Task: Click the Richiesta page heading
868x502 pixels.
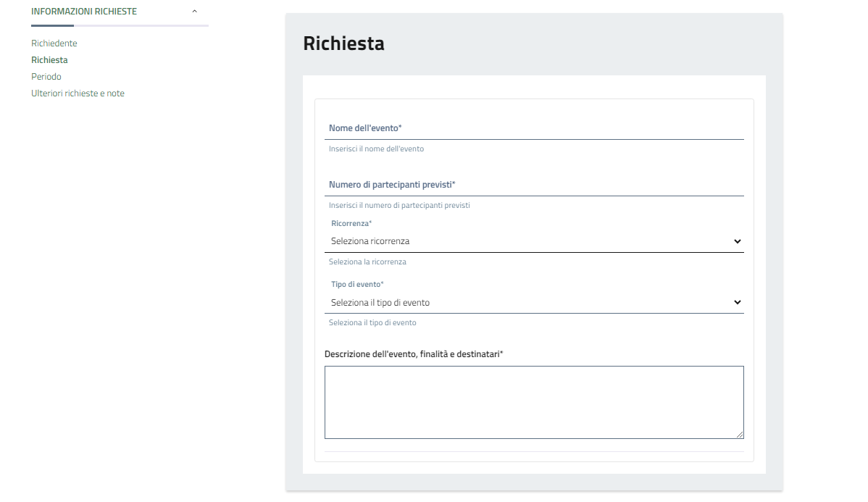Action: click(343, 43)
